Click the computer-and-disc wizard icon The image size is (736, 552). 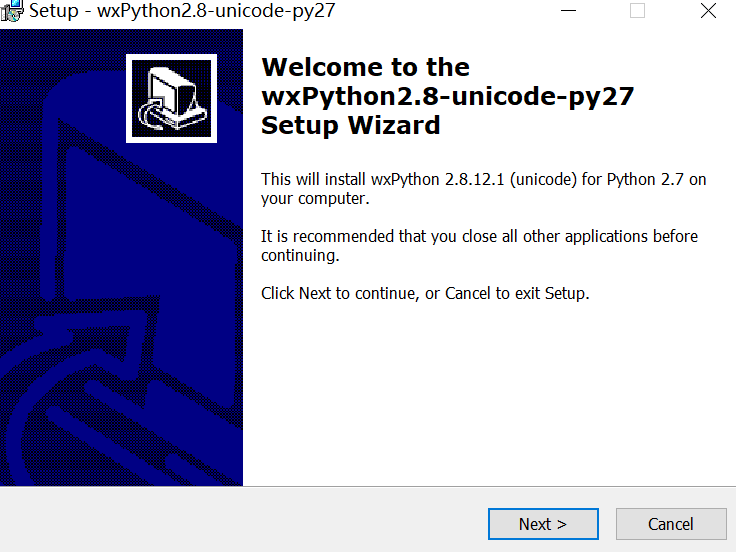pos(171,99)
